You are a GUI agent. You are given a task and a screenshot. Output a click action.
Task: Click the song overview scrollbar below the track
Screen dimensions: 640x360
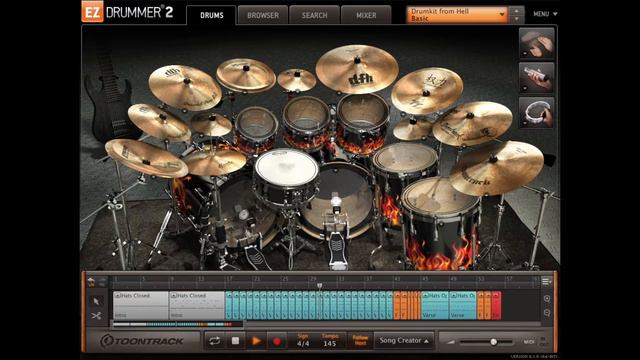(178, 324)
